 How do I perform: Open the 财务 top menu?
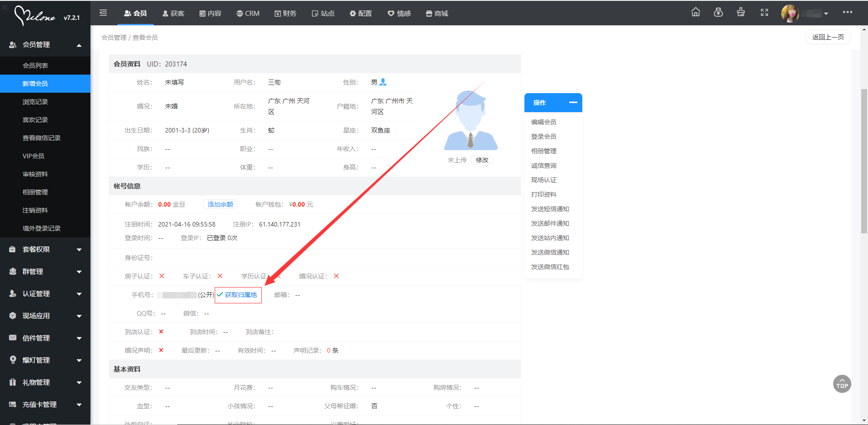coord(285,14)
